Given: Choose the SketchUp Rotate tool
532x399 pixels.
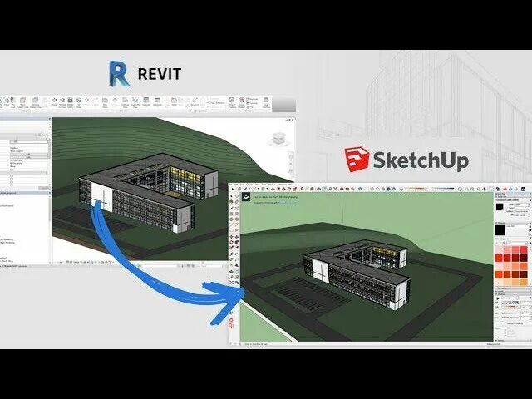Looking at the screenshot, I should coord(289,189).
